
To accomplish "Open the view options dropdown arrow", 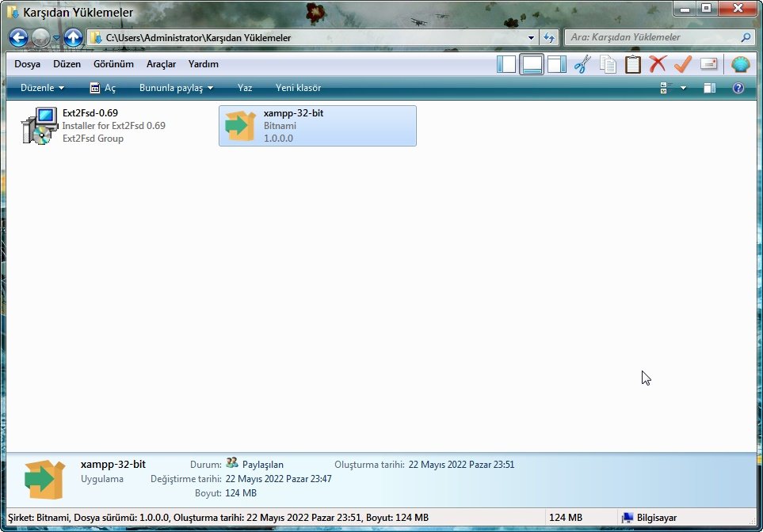I will tap(683, 88).
